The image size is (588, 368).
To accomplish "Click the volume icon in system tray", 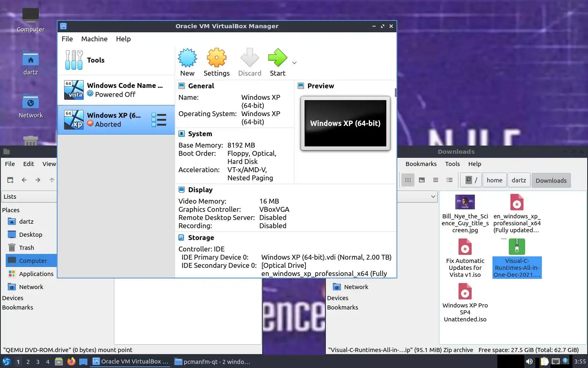I will pos(529,361).
